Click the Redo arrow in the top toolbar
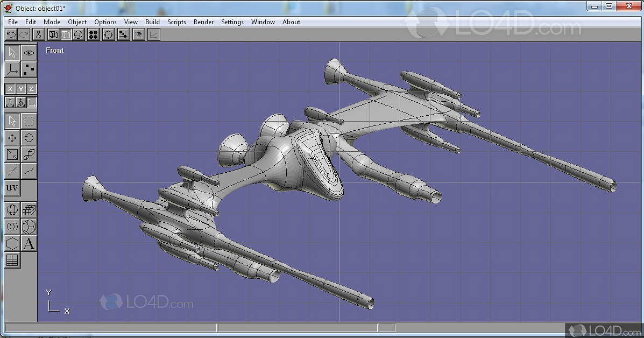This screenshot has height=338, width=644. 24,35
